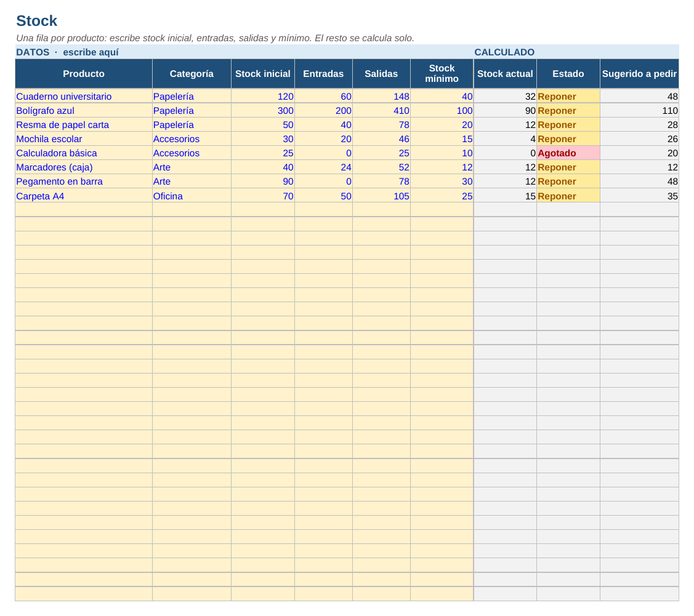Click the 'Sugerido a pedir' column header

pyautogui.click(x=640, y=74)
